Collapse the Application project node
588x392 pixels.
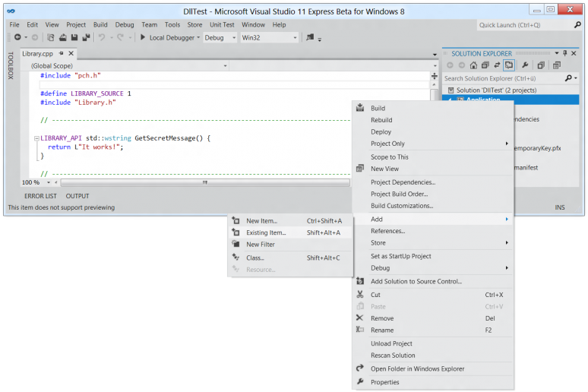[x=450, y=100]
